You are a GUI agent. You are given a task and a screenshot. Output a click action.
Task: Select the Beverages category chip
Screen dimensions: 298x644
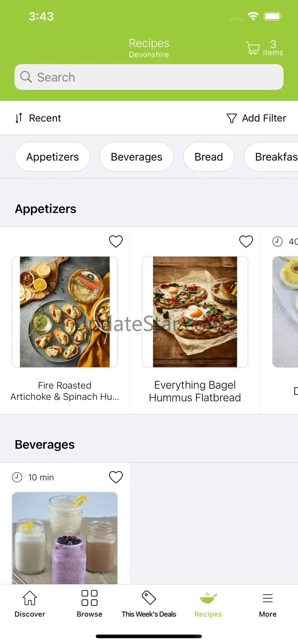click(136, 157)
